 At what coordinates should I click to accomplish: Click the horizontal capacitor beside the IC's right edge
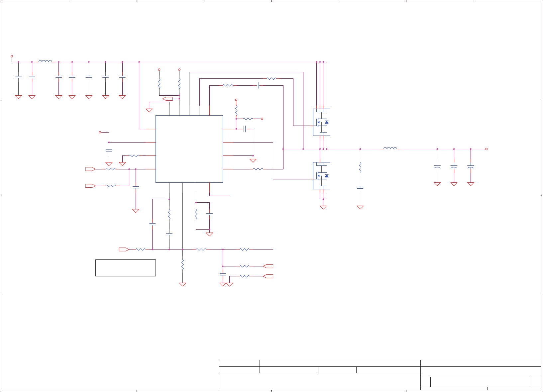point(245,129)
